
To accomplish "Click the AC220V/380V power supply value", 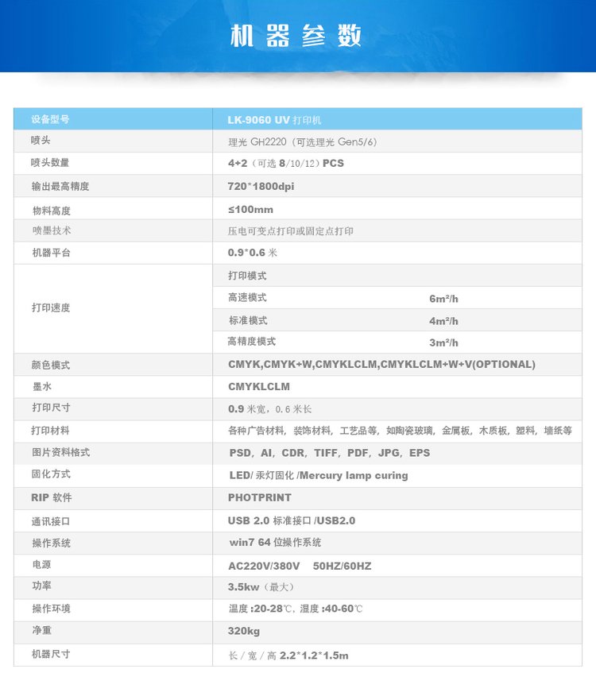I will [x=299, y=567].
